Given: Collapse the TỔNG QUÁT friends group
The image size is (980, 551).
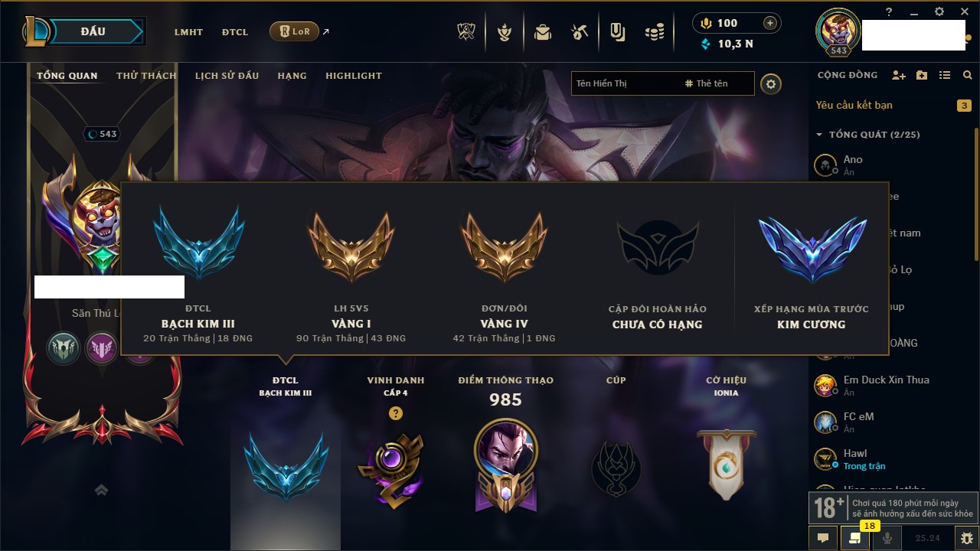Looking at the screenshot, I should coord(819,135).
